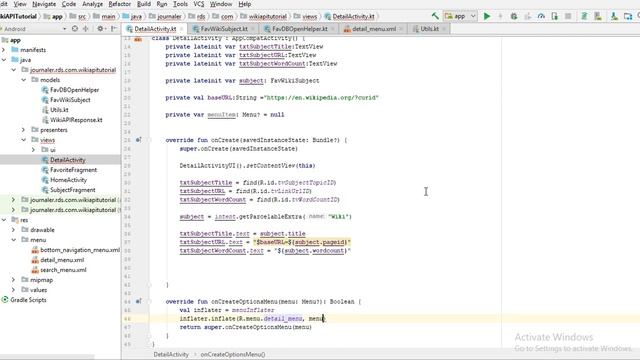
Task: Click the Scroll from Source target icon
Action: click(75, 29)
